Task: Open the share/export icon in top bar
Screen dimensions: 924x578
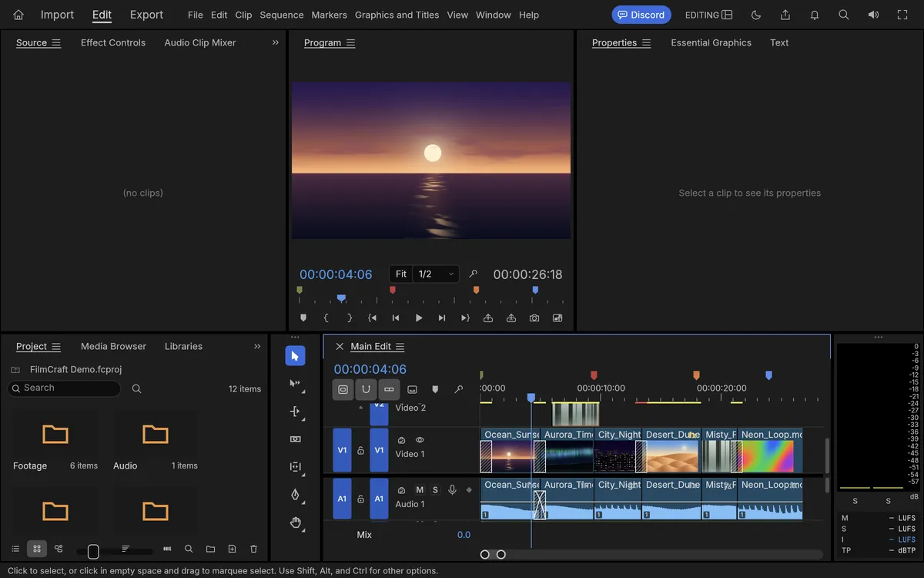Action: (785, 15)
